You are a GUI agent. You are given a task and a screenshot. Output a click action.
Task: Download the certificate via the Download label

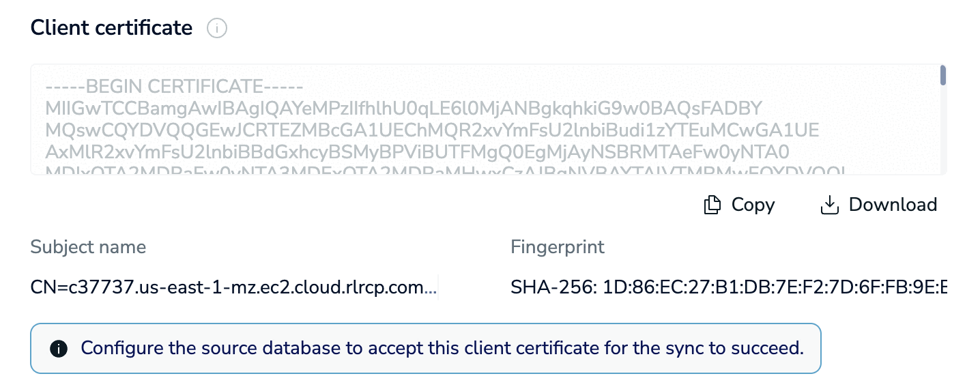click(893, 205)
